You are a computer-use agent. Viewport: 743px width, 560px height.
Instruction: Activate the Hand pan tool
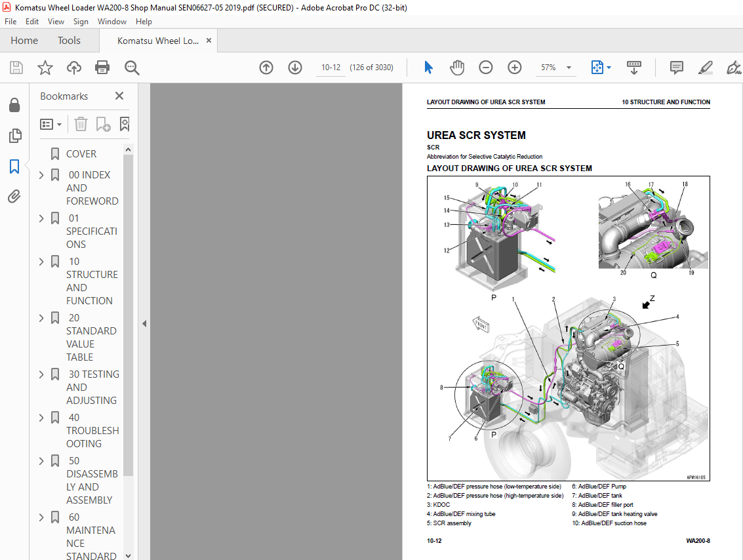[x=457, y=68]
